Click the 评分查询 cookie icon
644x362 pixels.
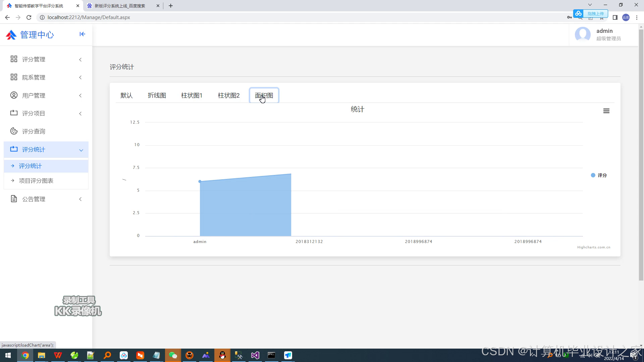point(14,131)
